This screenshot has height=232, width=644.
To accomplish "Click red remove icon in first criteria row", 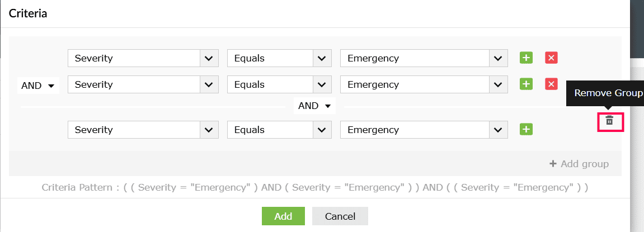I will coord(551,58).
